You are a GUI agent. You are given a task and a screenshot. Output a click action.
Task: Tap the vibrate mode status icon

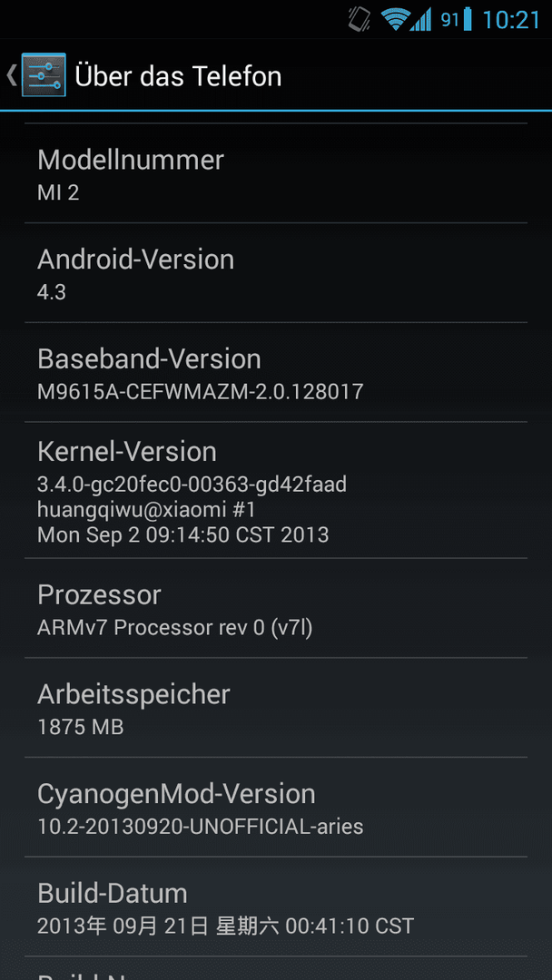(359, 19)
